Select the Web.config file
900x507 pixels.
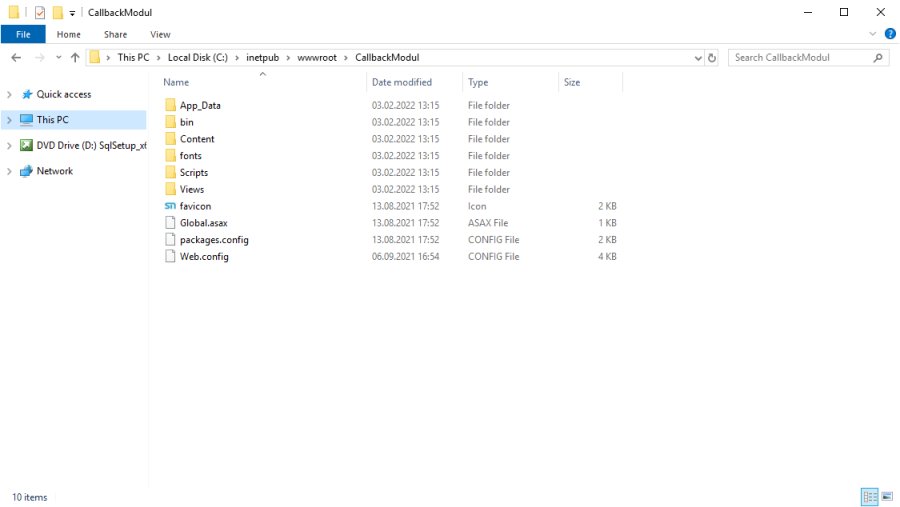(204, 257)
